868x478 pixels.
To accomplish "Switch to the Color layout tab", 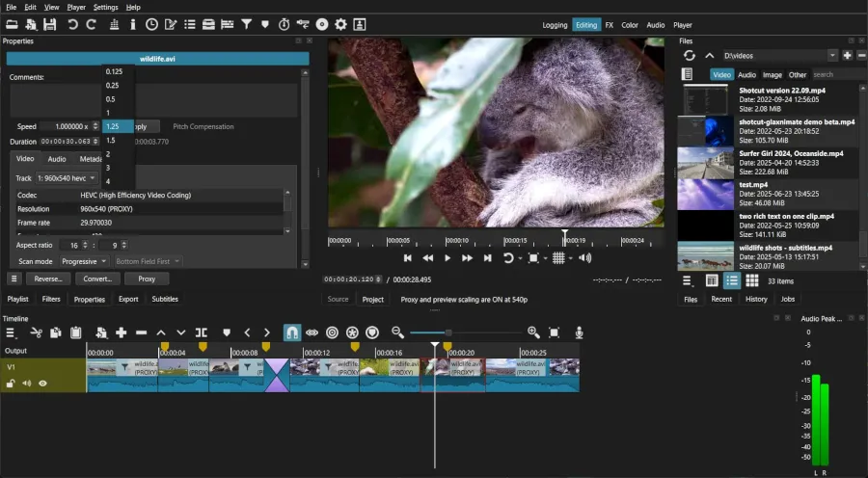I will point(629,24).
